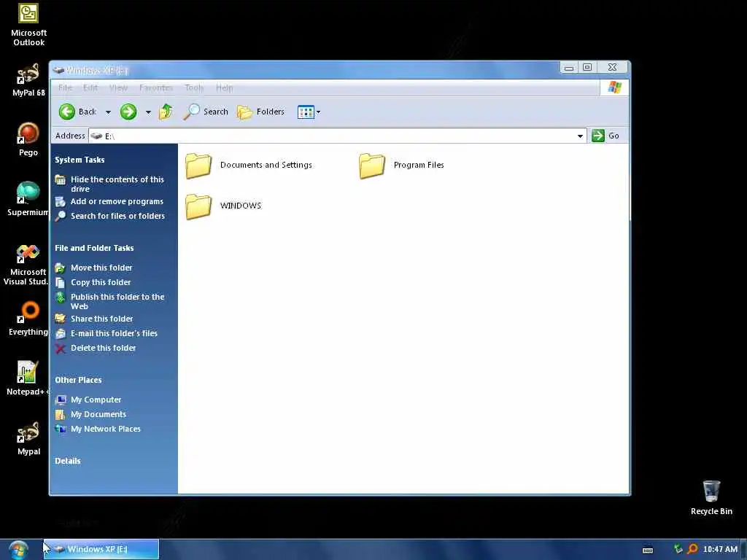Image resolution: width=747 pixels, height=560 pixels.
Task: Click the 10:47 AM clock
Action: (x=720, y=550)
